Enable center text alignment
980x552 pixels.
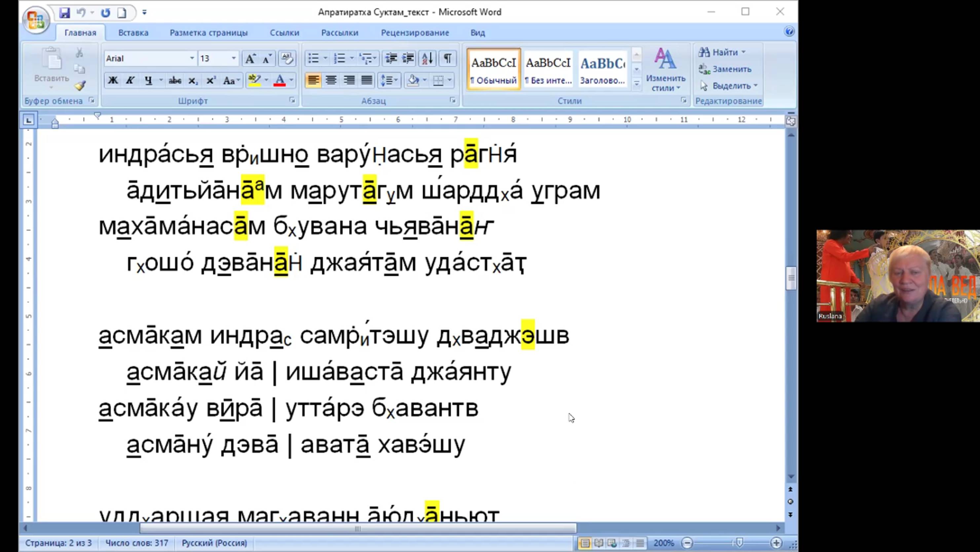(x=331, y=80)
